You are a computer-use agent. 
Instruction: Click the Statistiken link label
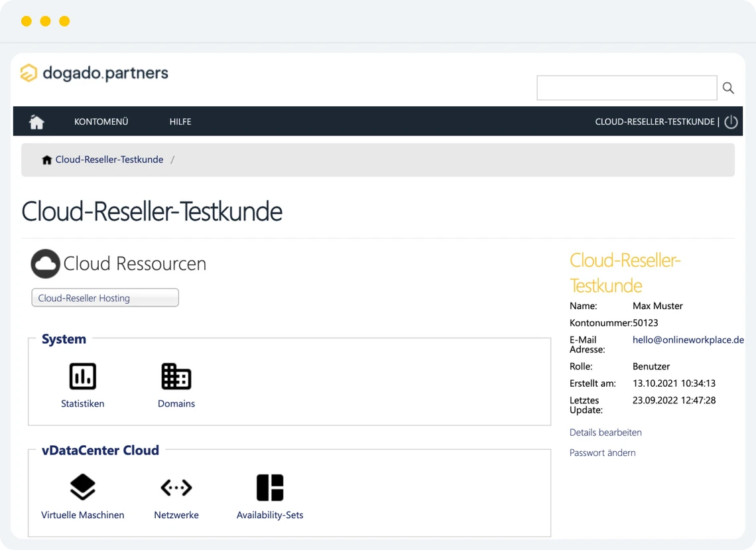point(82,404)
